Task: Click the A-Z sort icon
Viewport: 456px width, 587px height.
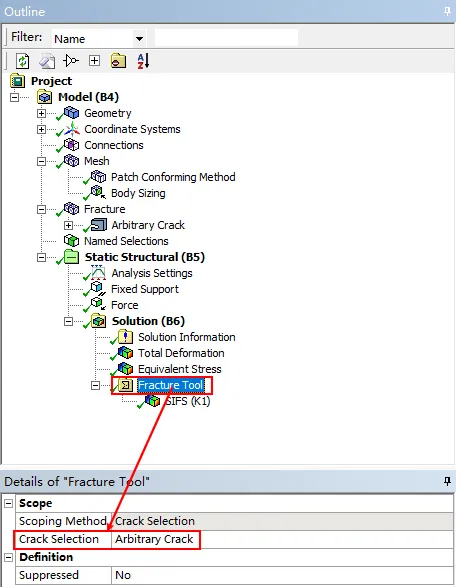Action: click(x=143, y=61)
